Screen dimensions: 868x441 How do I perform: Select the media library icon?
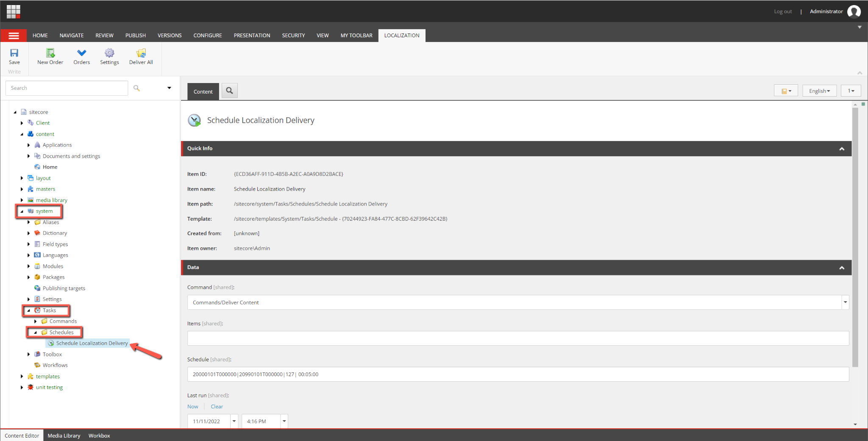31,200
